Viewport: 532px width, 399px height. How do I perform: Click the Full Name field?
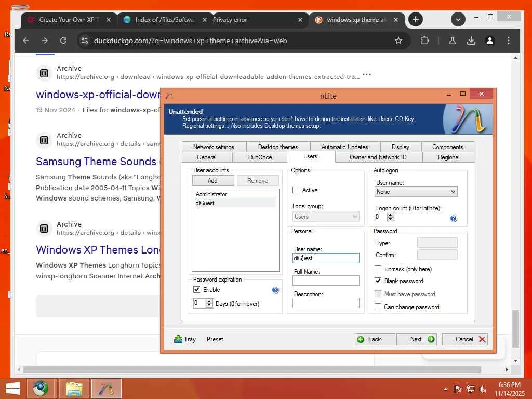pyautogui.click(x=326, y=281)
